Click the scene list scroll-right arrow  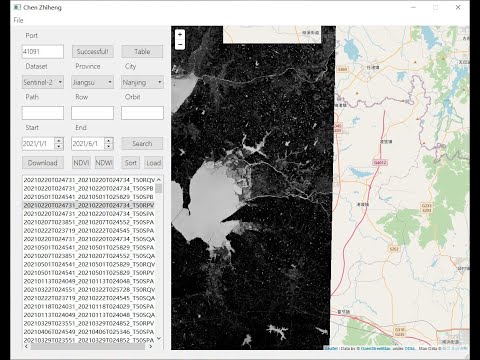coord(151,347)
